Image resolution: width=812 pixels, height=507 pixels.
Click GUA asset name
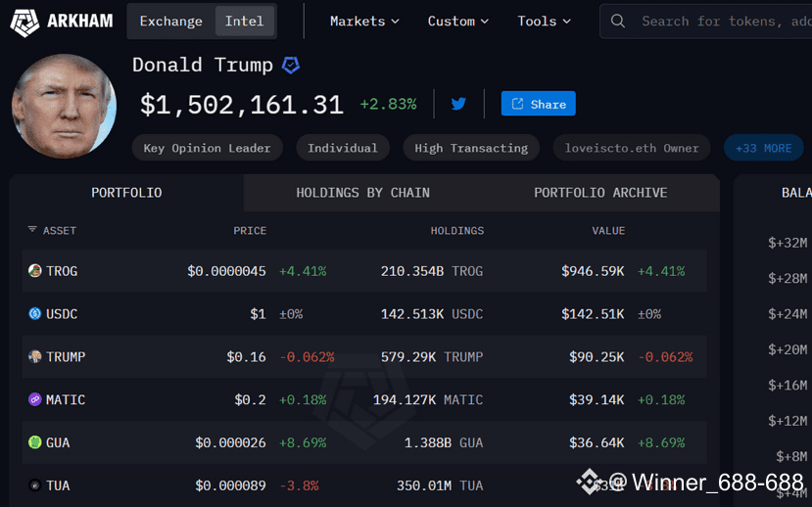(58, 442)
